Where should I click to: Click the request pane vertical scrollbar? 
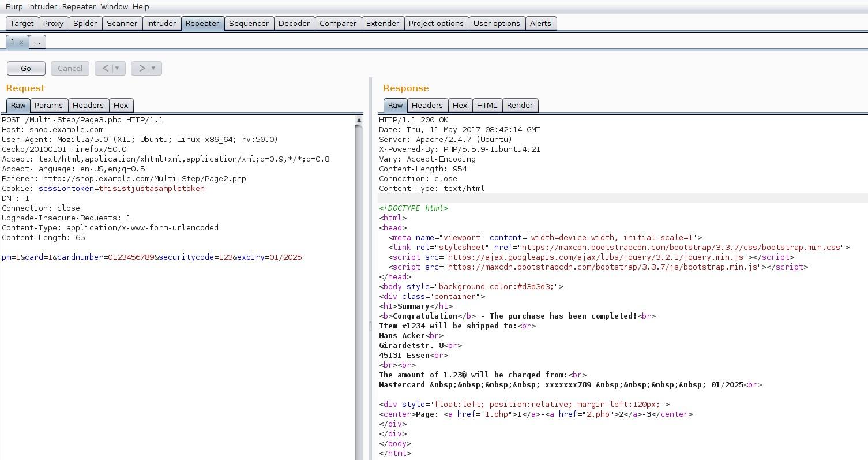pos(359,292)
